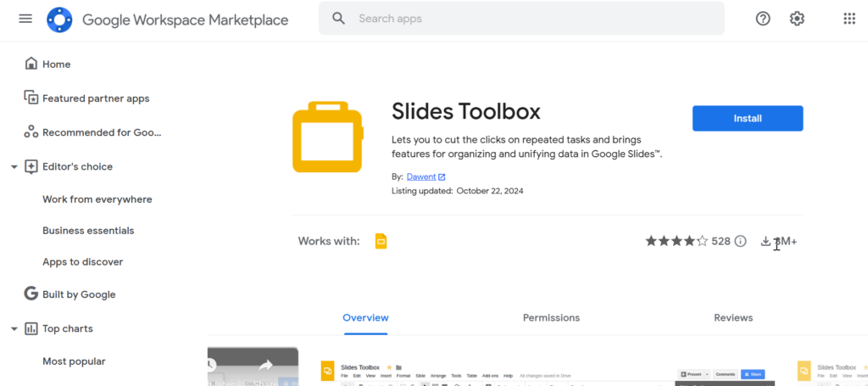Collapse the Top charts section
868x386 pixels.
point(14,329)
